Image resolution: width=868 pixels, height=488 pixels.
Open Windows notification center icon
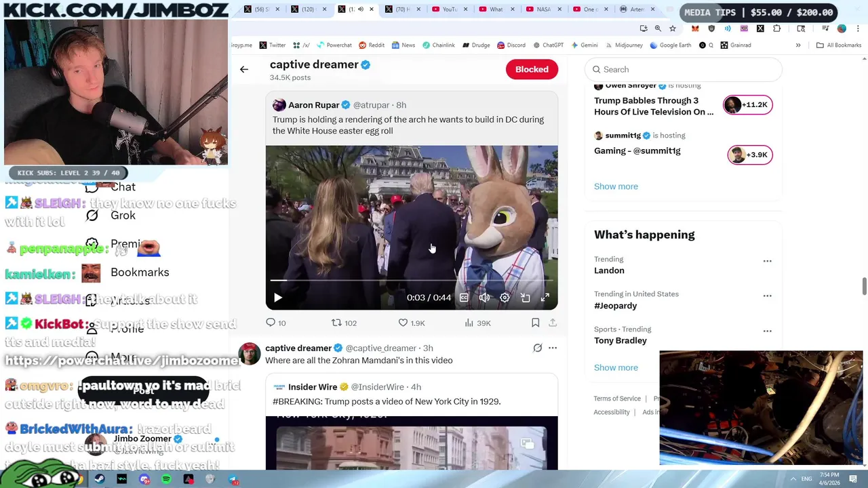click(853, 479)
